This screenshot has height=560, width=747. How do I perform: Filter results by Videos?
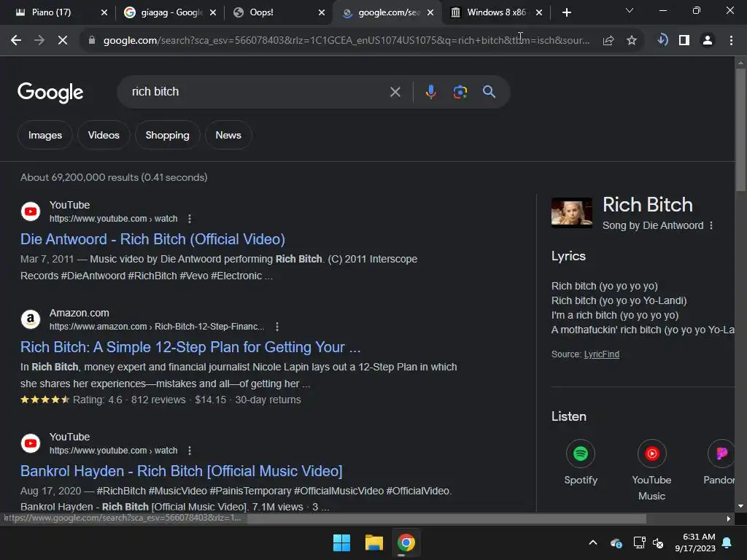click(104, 135)
